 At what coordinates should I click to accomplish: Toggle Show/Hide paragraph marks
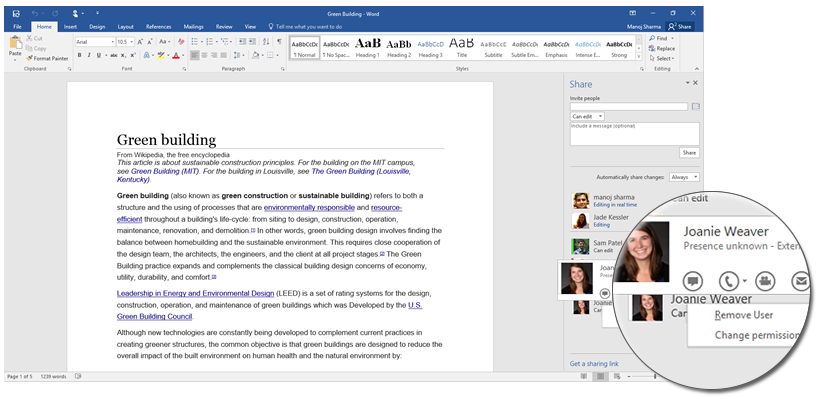[x=279, y=42]
